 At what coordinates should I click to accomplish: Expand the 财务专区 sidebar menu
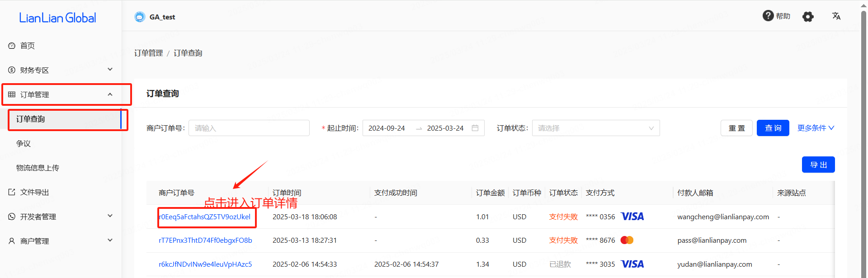[x=110, y=70]
